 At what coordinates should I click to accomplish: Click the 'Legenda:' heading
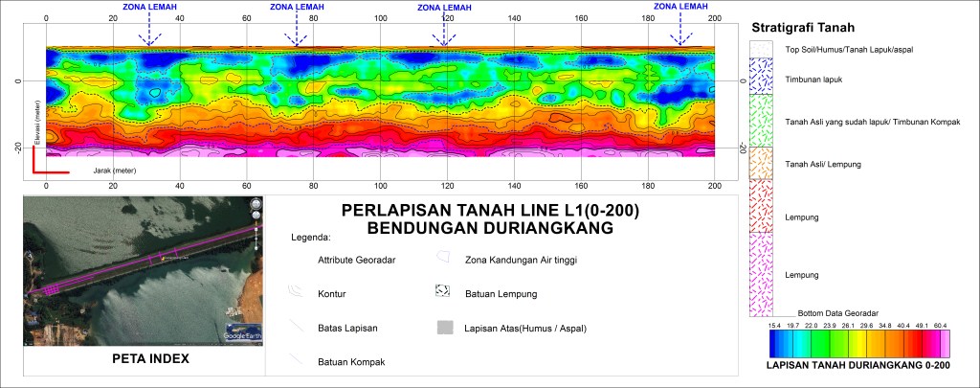[313, 238]
